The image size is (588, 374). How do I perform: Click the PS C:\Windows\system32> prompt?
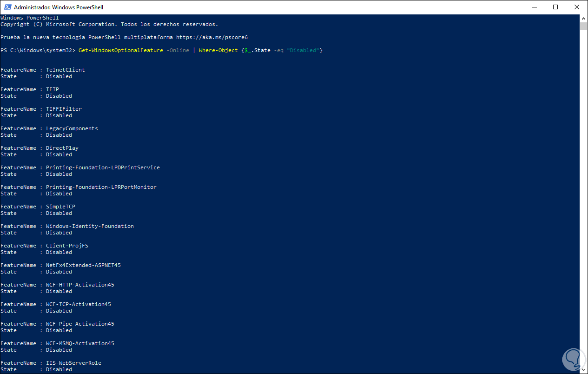point(38,50)
